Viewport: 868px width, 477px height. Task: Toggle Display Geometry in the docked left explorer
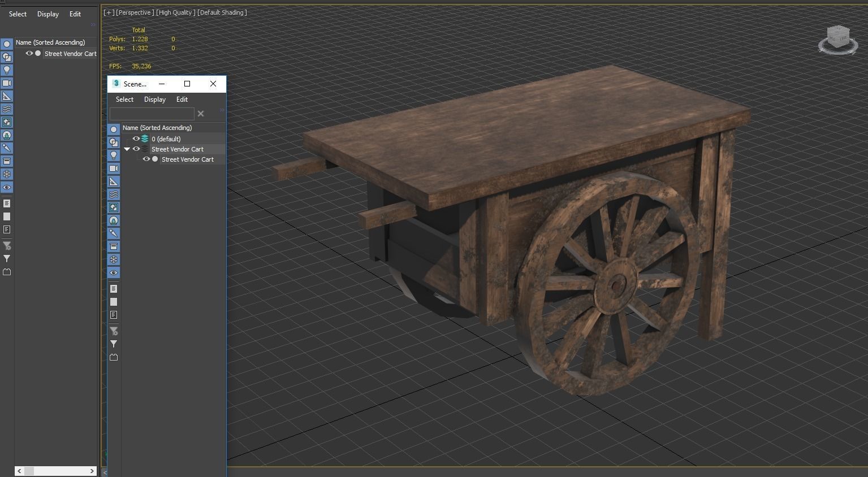pos(7,44)
